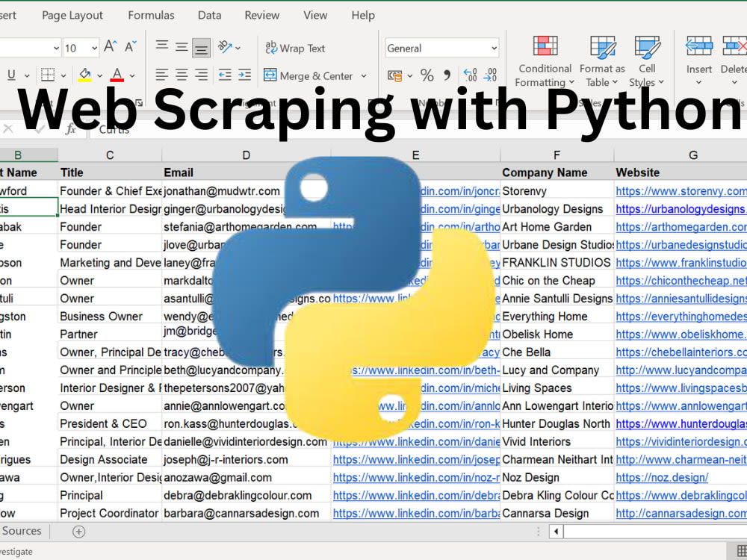Open noz.design website link
The height and width of the screenshot is (560, 747).
pyautogui.click(x=662, y=478)
